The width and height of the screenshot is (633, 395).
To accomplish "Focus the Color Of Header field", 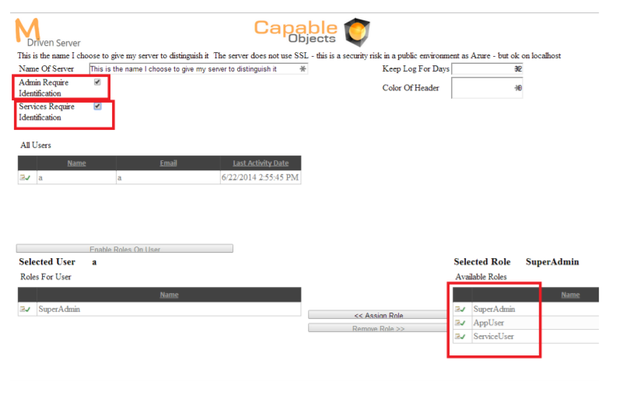I will pyautogui.click(x=487, y=88).
